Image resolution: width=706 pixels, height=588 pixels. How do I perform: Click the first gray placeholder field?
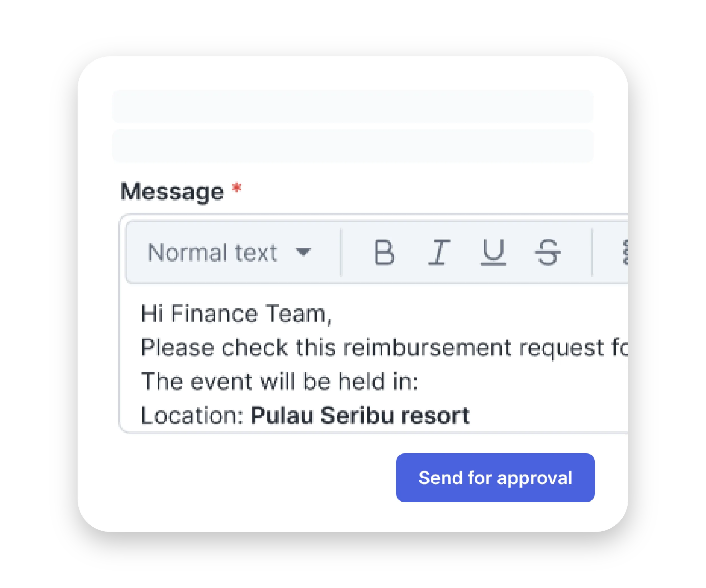click(352, 107)
